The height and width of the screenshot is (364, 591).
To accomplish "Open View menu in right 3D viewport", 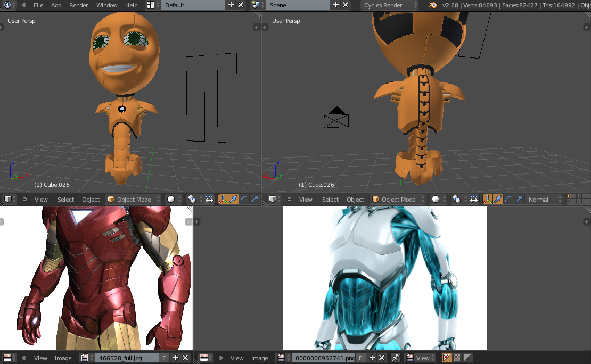I will click(x=306, y=200).
